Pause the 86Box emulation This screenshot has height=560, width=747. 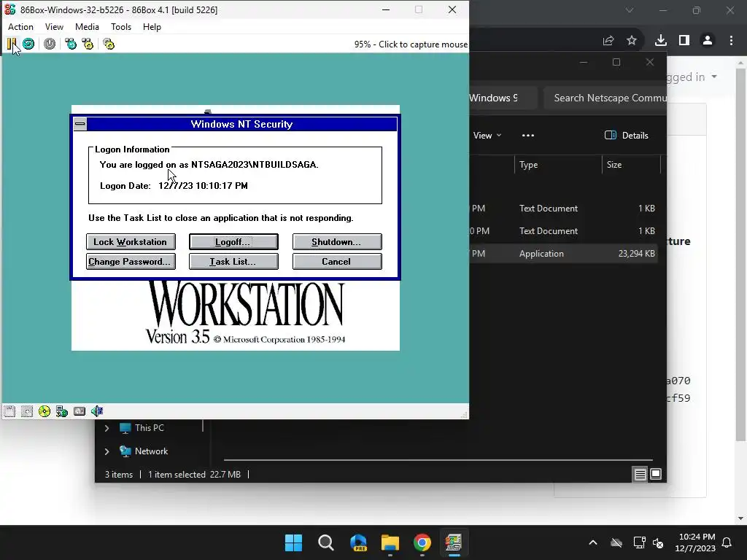[x=11, y=44]
